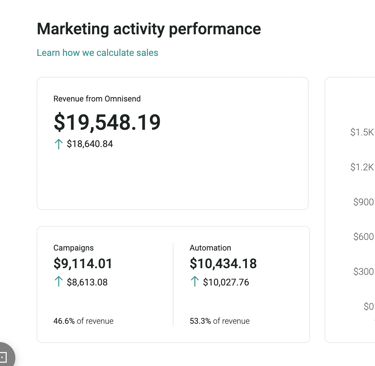Click the up arrow beside $8,613.08
Viewport: 375px width, 366px height.
[58, 282]
